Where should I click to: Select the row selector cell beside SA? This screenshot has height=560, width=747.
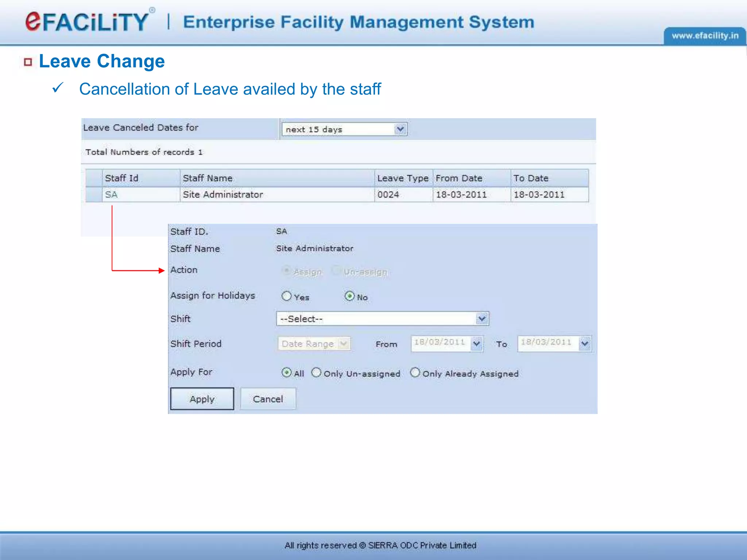coord(94,195)
